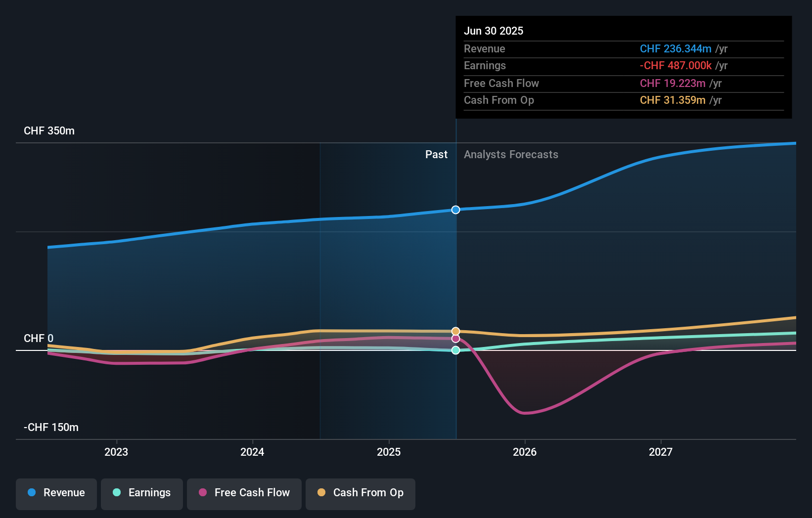Viewport: 812px width, 518px height.
Task: Click the Revenue value in the tooltip
Action: coord(676,49)
